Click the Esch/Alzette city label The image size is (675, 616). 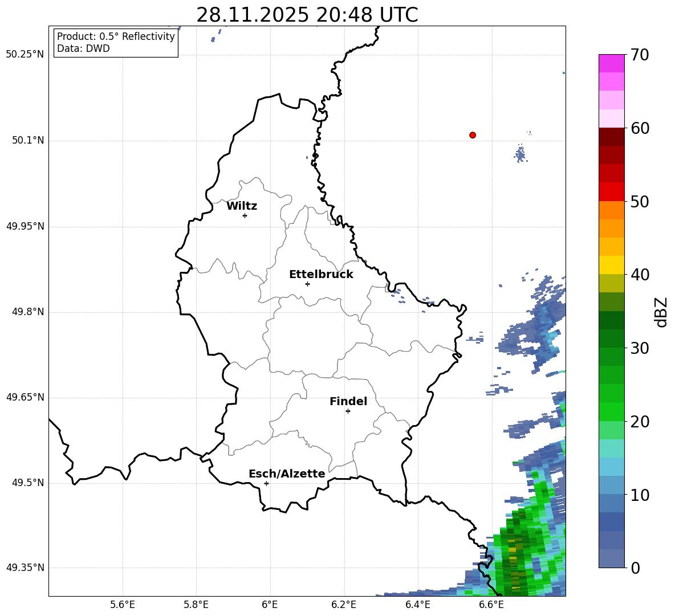click(287, 474)
